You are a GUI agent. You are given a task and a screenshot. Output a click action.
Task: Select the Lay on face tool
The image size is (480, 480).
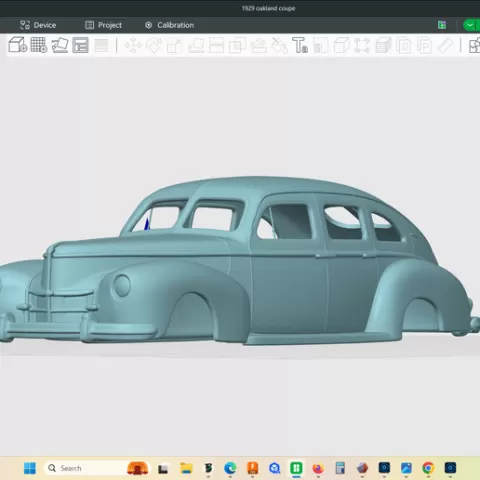coord(196,45)
